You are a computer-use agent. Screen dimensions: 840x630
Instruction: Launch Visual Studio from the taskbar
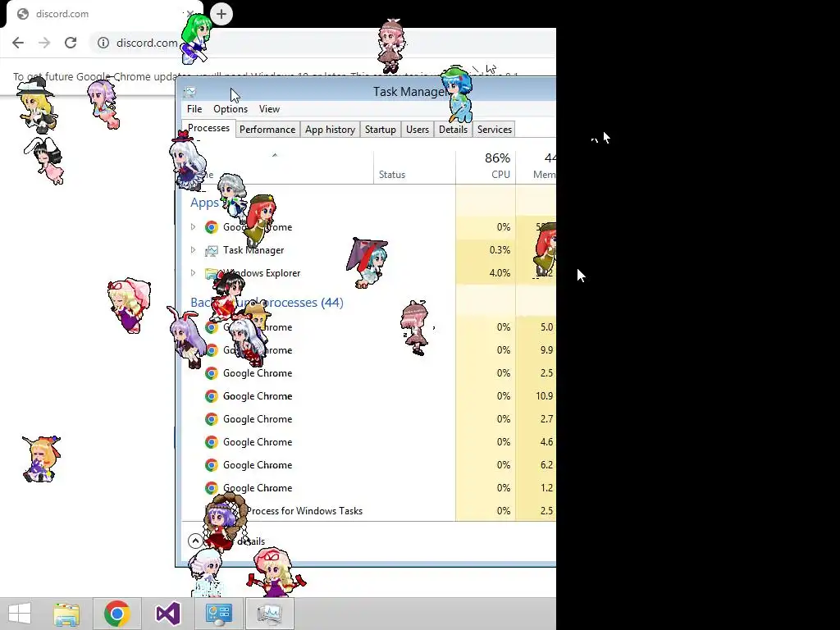(x=167, y=614)
